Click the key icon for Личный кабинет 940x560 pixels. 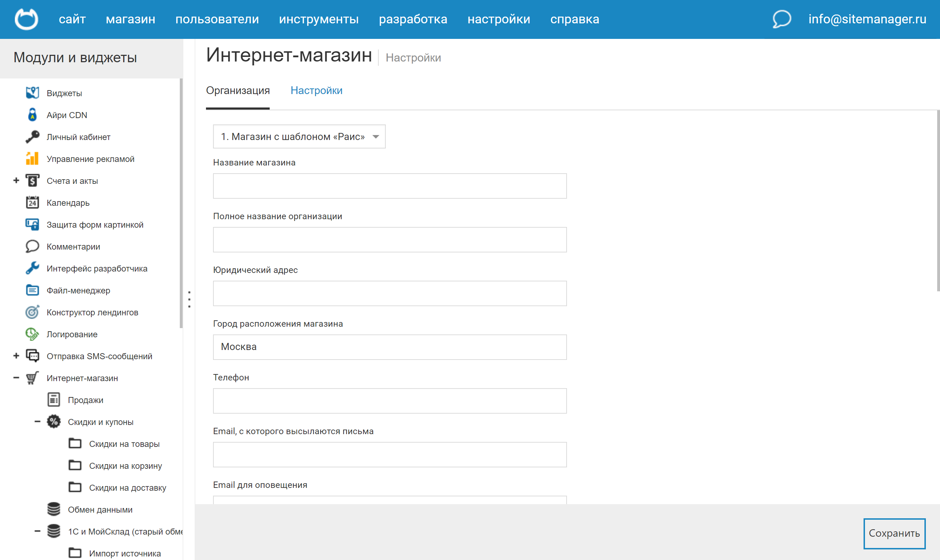click(33, 136)
